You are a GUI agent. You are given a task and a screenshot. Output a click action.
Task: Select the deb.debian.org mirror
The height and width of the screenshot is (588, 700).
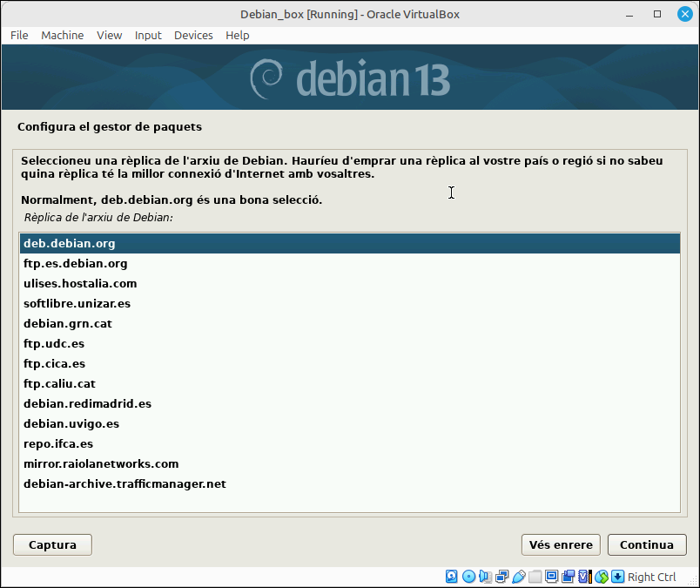pyautogui.click(x=349, y=244)
